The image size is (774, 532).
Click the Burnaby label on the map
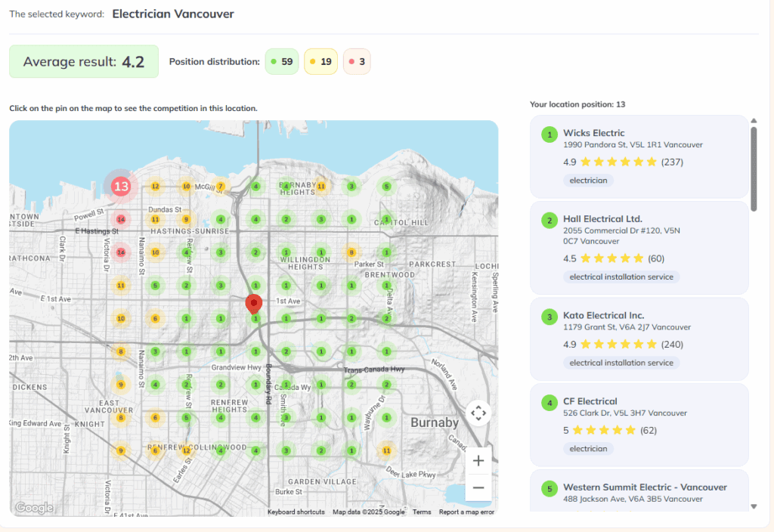435,422
